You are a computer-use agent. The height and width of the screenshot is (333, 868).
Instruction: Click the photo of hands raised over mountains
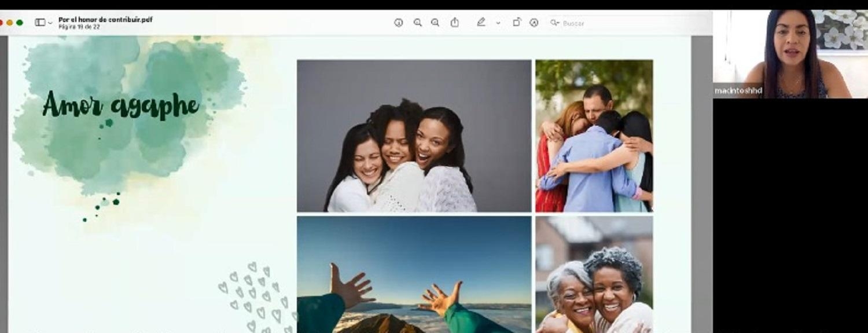pyautogui.click(x=414, y=275)
